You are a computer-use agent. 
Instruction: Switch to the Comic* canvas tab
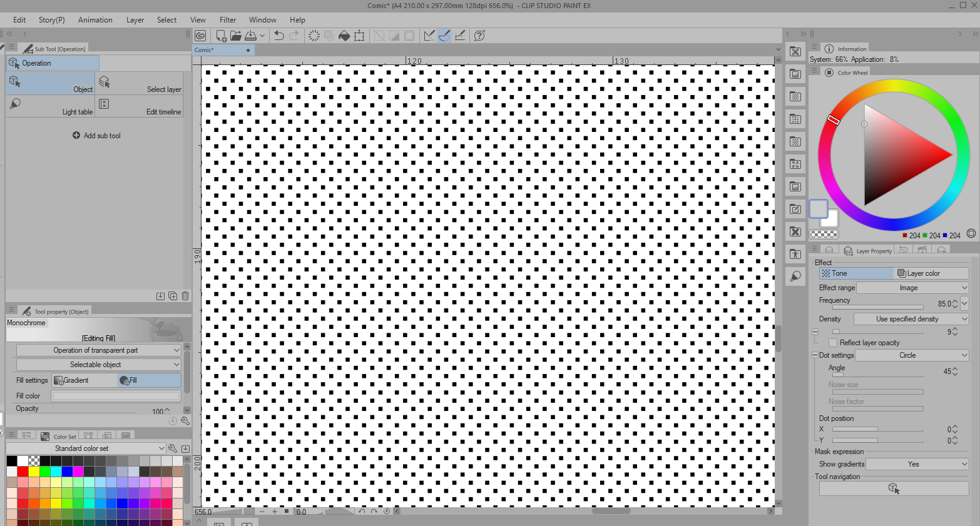[x=223, y=50]
